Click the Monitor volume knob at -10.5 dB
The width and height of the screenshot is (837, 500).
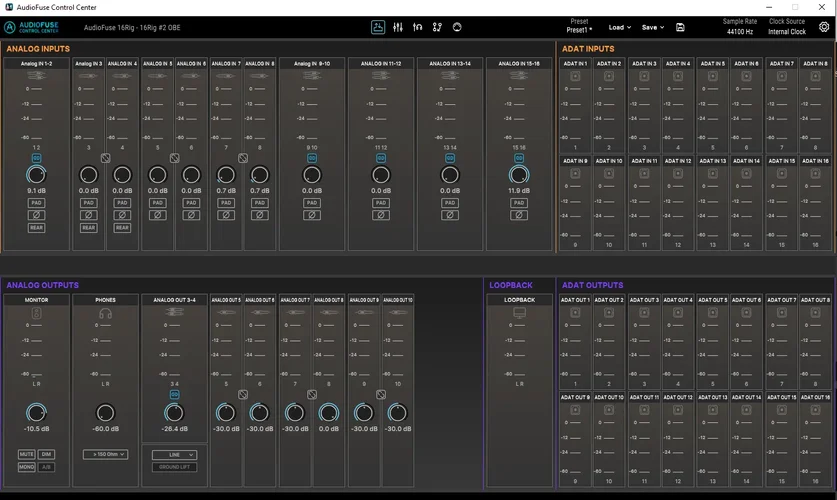(x=36, y=412)
